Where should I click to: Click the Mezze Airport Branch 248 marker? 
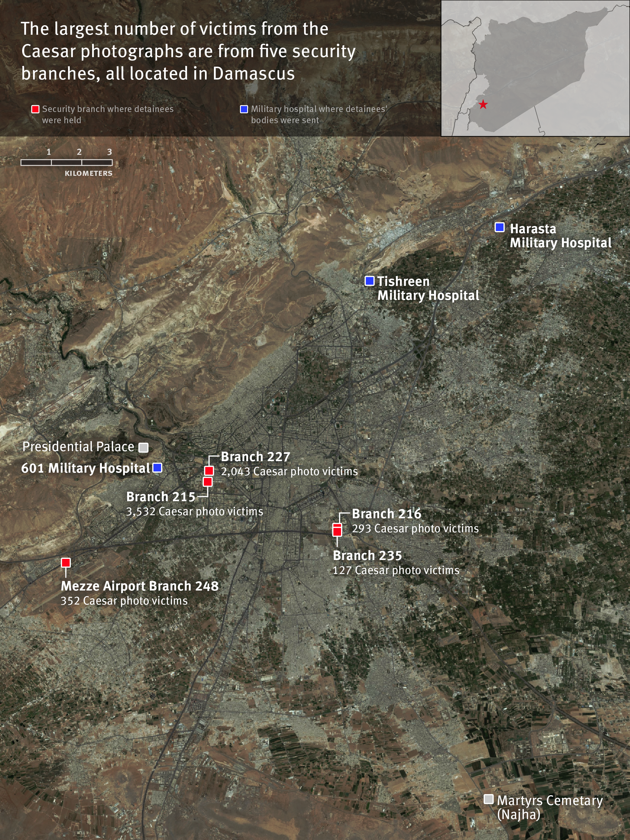66,563
